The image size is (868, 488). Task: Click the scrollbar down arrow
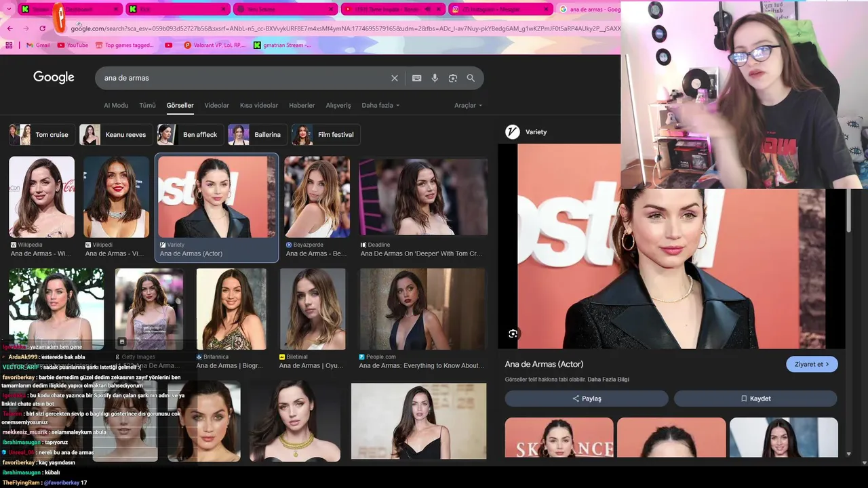click(849, 454)
